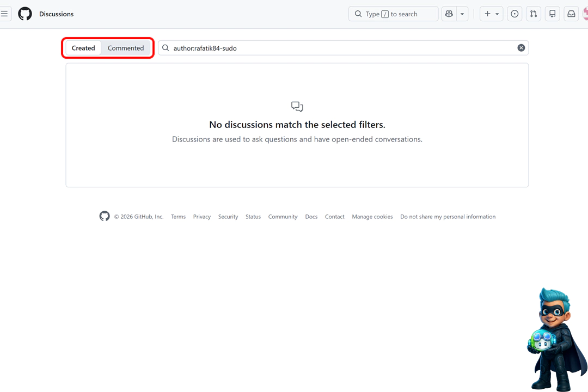Check your notifications inbox
Screen dimensions: 588x392
(571, 14)
